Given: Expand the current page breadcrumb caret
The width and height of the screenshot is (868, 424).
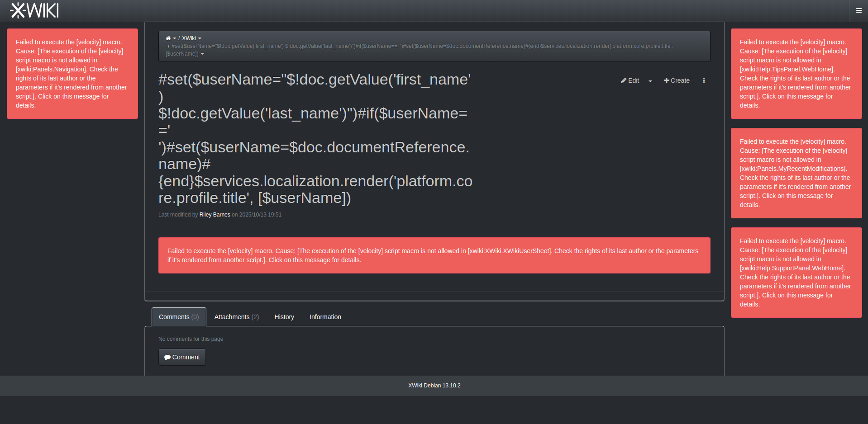Looking at the screenshot, I should pos(202,54).
